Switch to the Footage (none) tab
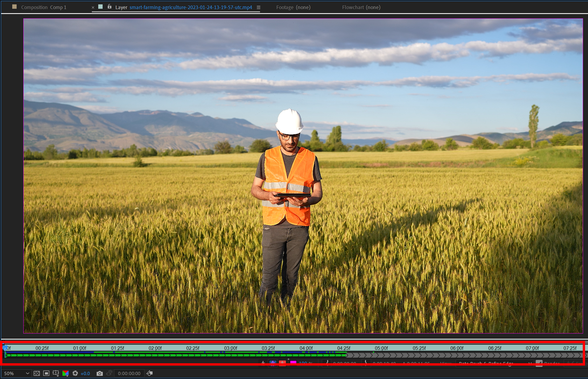This screenshot has height=379, width=588. pos(293,7)
